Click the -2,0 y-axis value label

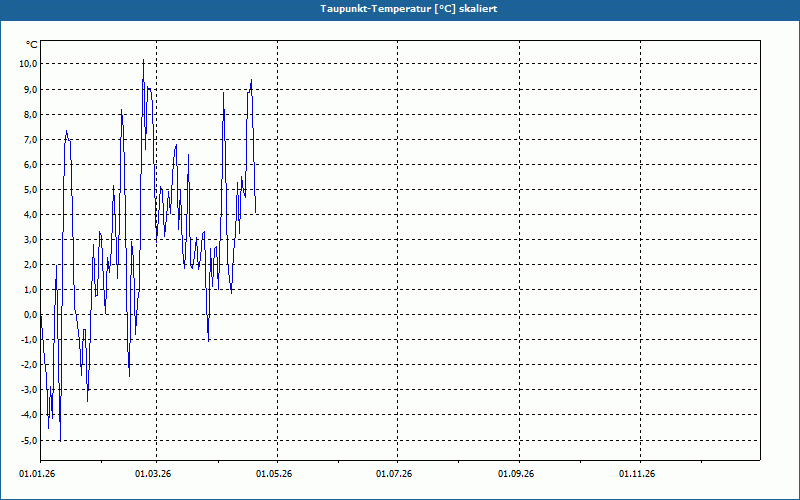pos(28,364)
